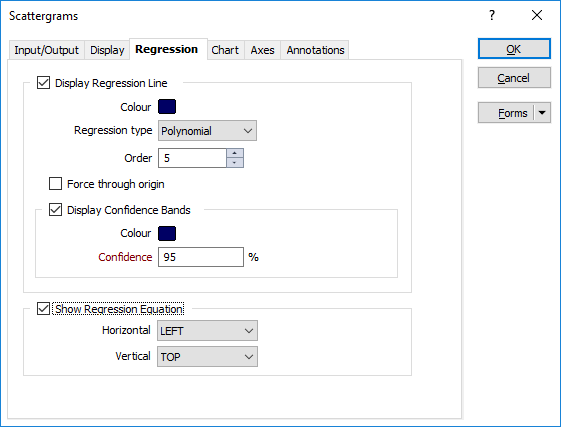Image resolution: width=561 pixels, height=427 pixels.
Task: Close the Scattergrams dialog window
Action: (537, 15)
